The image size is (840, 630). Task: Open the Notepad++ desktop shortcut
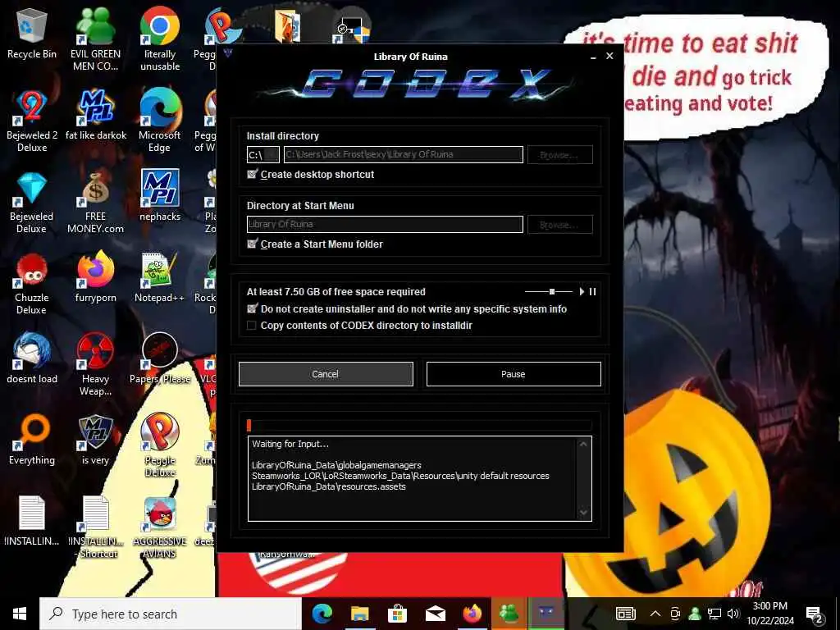click(160, 277)
